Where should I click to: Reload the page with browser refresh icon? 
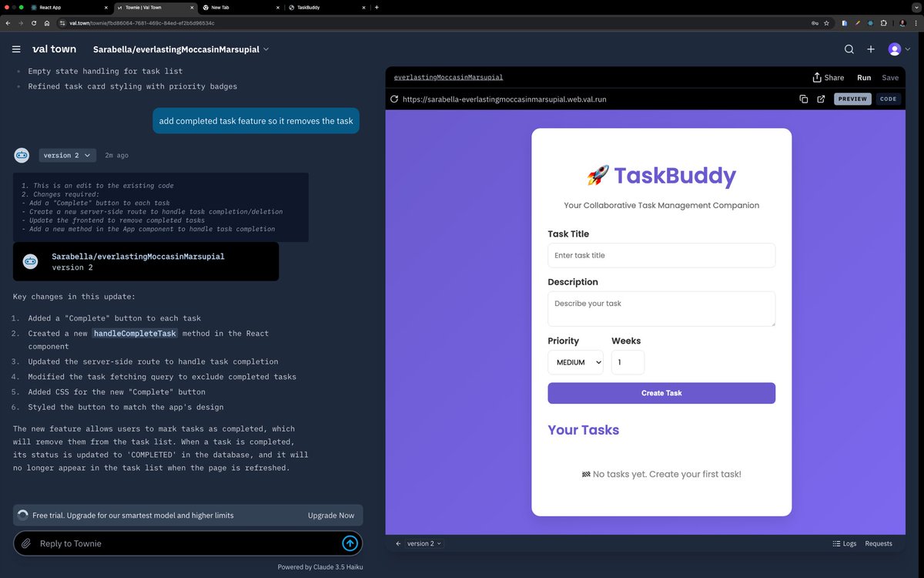34,23
